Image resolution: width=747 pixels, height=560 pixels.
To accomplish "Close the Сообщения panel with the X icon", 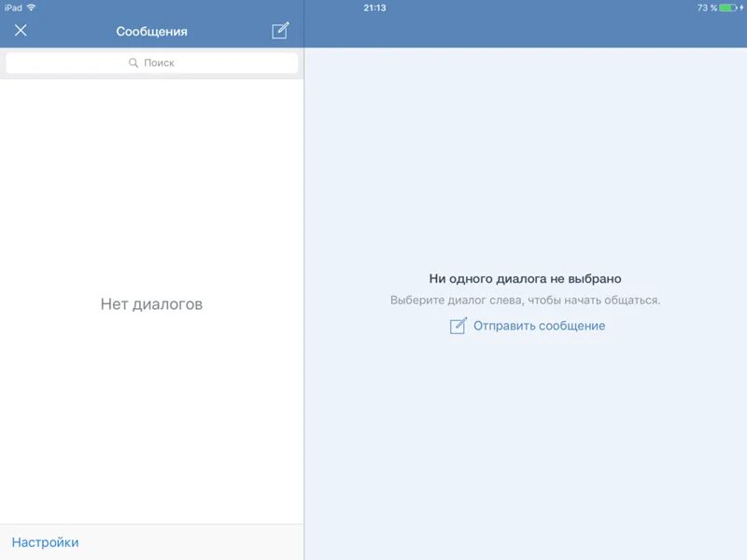I will pyautogui.click(x=21, y=31).
